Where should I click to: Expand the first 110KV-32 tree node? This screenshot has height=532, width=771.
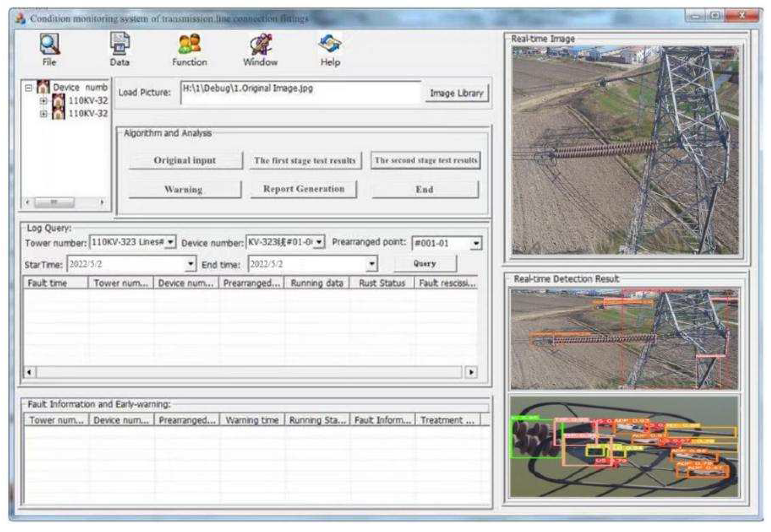point(44,101)
